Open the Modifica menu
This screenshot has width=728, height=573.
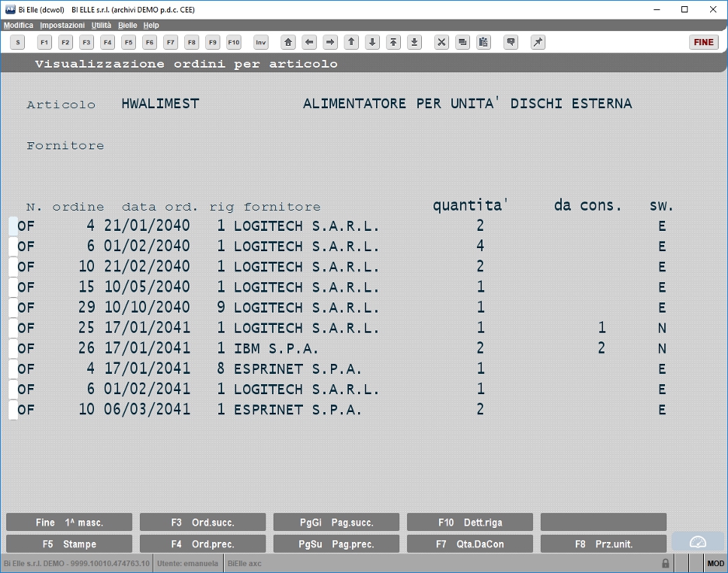[x=19, y=25]
